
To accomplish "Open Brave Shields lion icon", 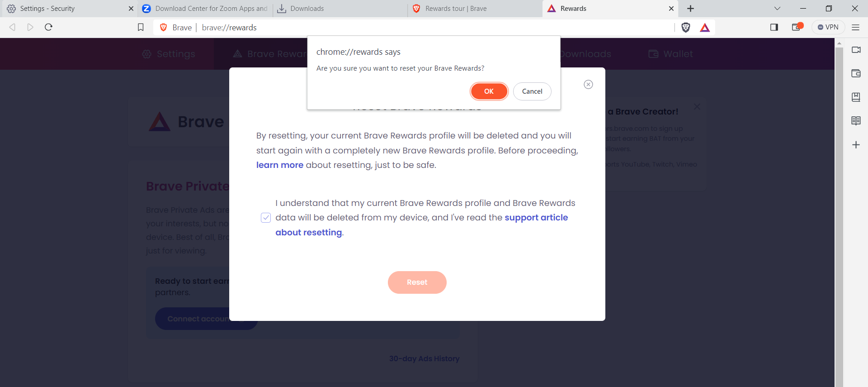I will (686, 28).
